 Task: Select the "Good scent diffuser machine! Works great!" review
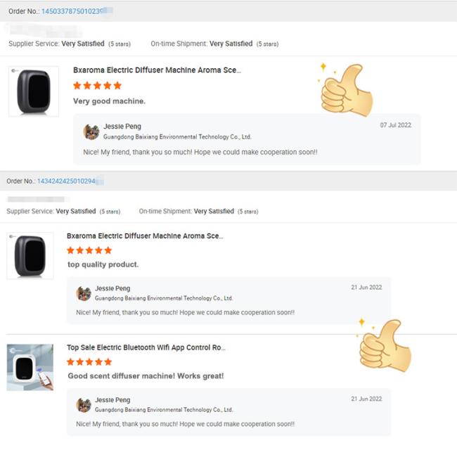(x=146, y=376)
